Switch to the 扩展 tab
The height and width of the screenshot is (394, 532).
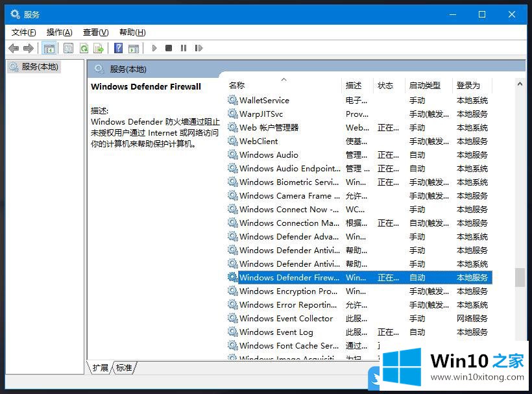[100, 367]
